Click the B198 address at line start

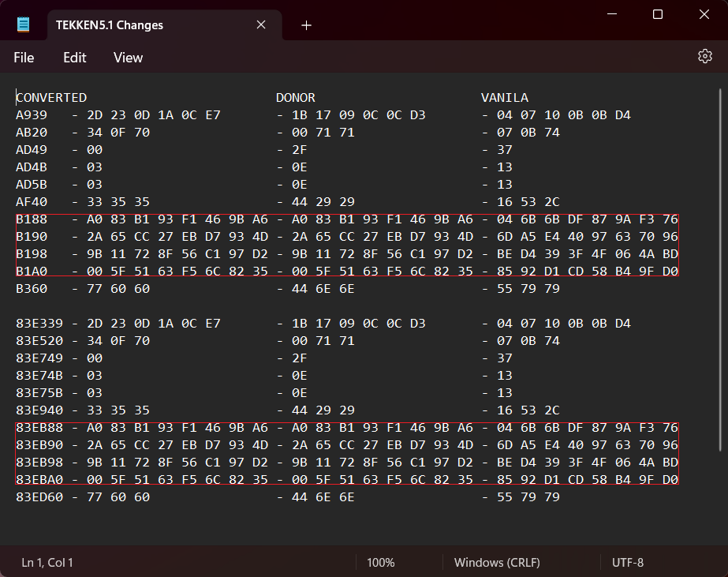pos(32,253)
